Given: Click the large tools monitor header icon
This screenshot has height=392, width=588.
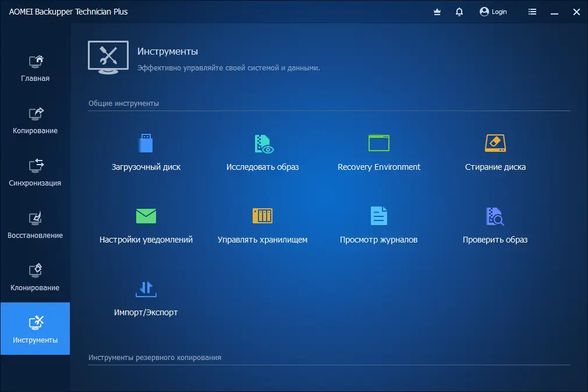Looking at the screenshot, I should (x=108, y=58).
